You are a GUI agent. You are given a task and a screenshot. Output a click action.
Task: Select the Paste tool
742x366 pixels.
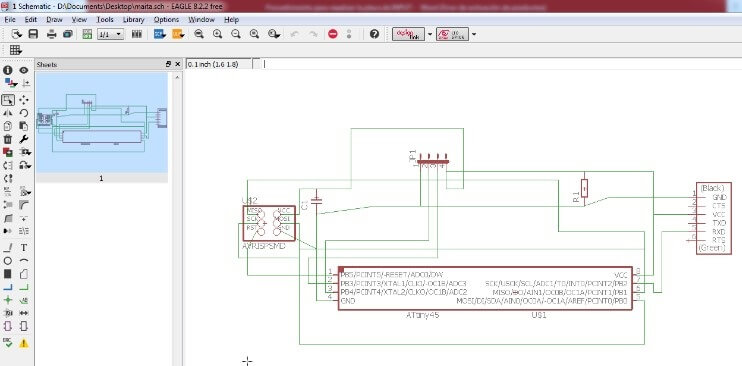(24, 126)
